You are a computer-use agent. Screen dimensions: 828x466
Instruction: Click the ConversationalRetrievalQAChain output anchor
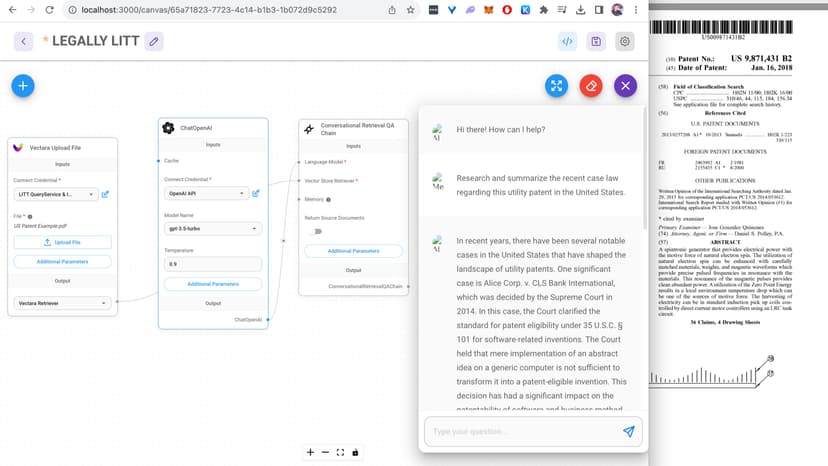pyautogui.click(x=408, y=286)
